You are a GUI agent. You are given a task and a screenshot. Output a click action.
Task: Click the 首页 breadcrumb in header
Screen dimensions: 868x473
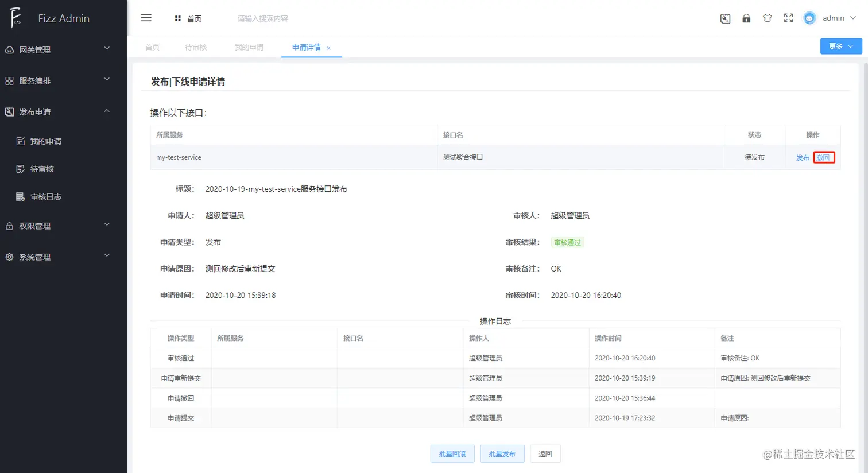(195, 18)
